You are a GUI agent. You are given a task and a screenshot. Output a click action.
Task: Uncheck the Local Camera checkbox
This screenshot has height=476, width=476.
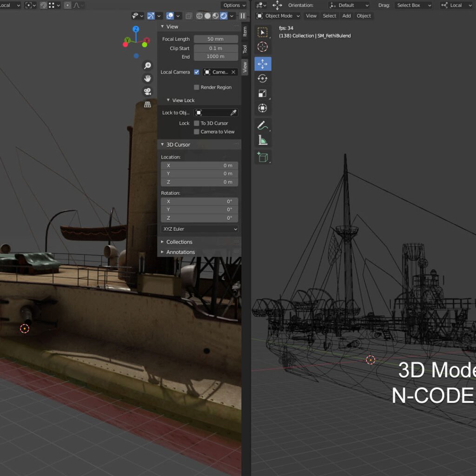(197, 72)
